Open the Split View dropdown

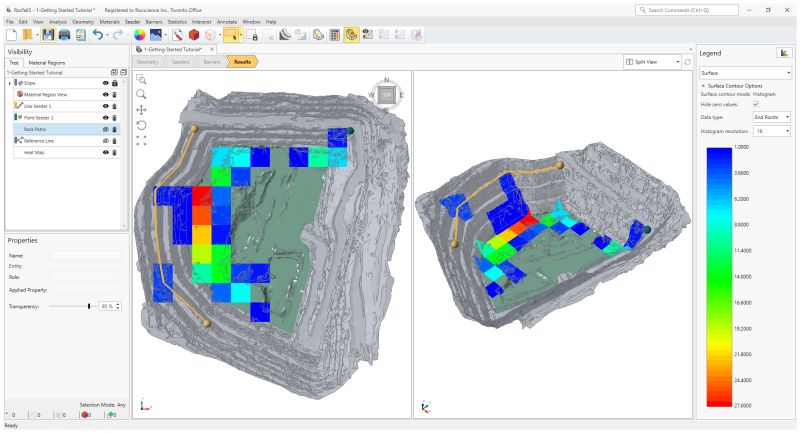(x=653, y=62)
